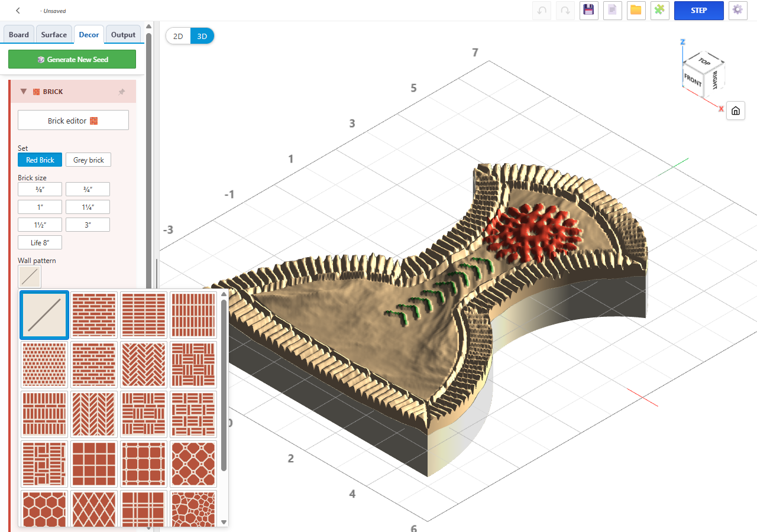Click pattern list scroll-down arrow
This screenshot has height=532, width=757.
point(224,522)
